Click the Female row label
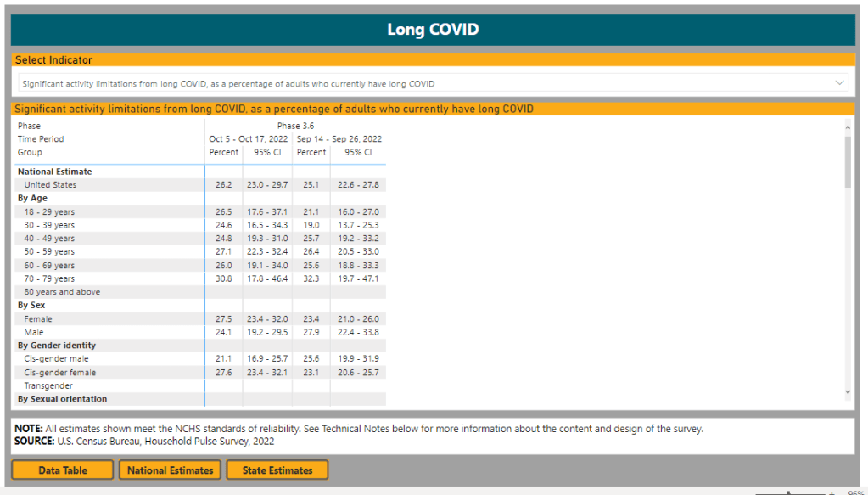 (38, 319)
